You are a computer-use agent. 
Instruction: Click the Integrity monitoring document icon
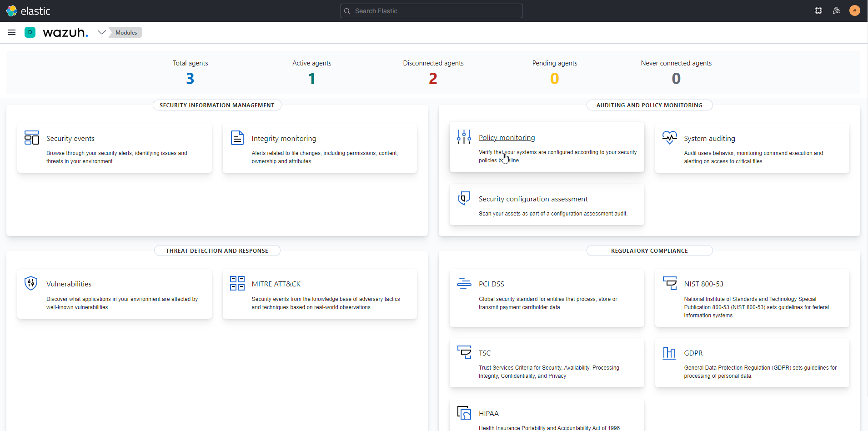tap(237, 137)
